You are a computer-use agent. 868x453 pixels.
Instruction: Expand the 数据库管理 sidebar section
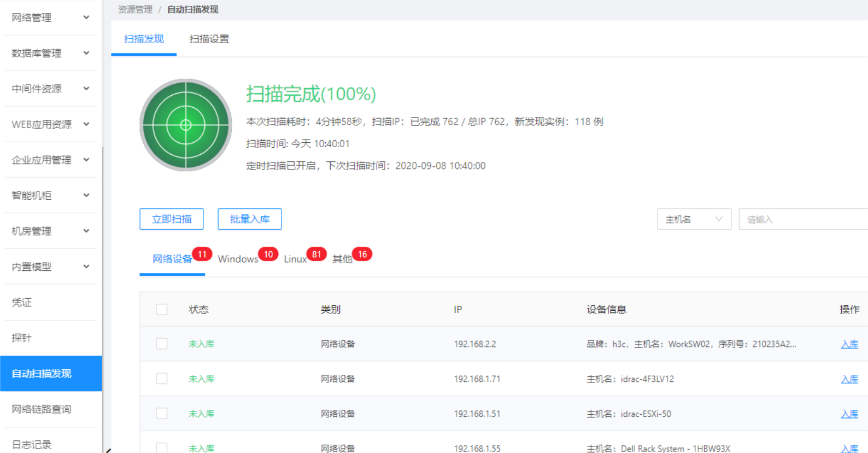(x=86, y=53)
